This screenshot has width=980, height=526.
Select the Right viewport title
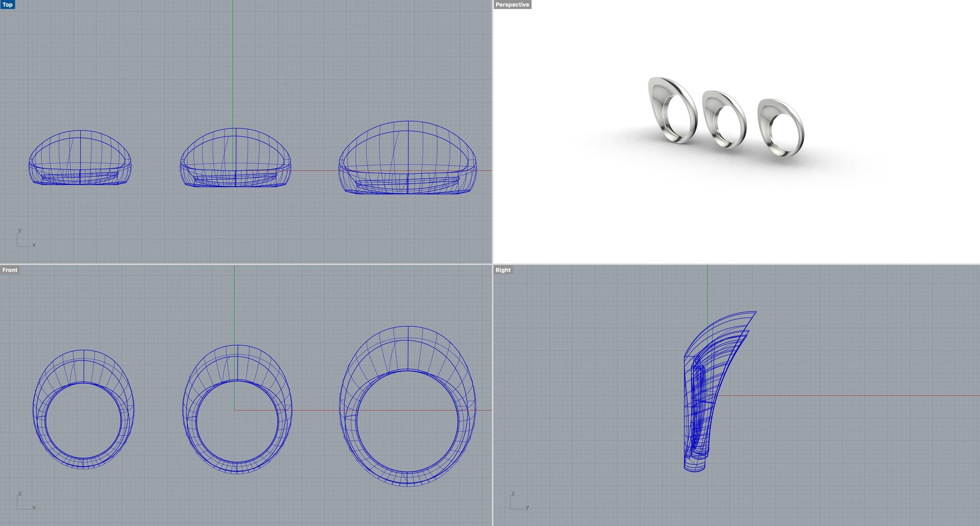point(503,270)
